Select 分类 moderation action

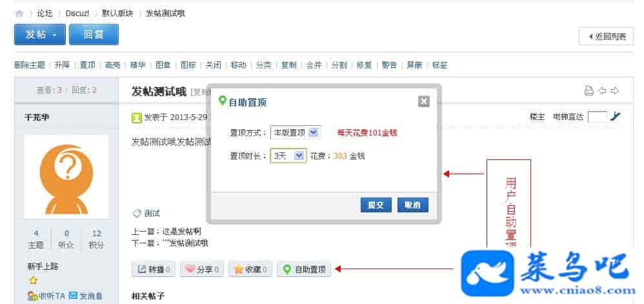point(264,65)
